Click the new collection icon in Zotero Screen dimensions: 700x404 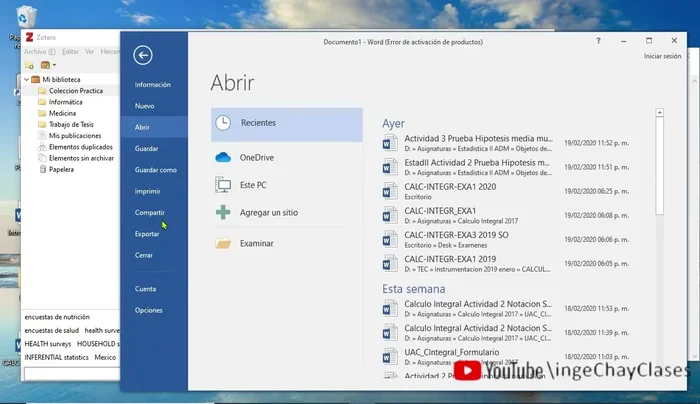(x=29, y=64)
